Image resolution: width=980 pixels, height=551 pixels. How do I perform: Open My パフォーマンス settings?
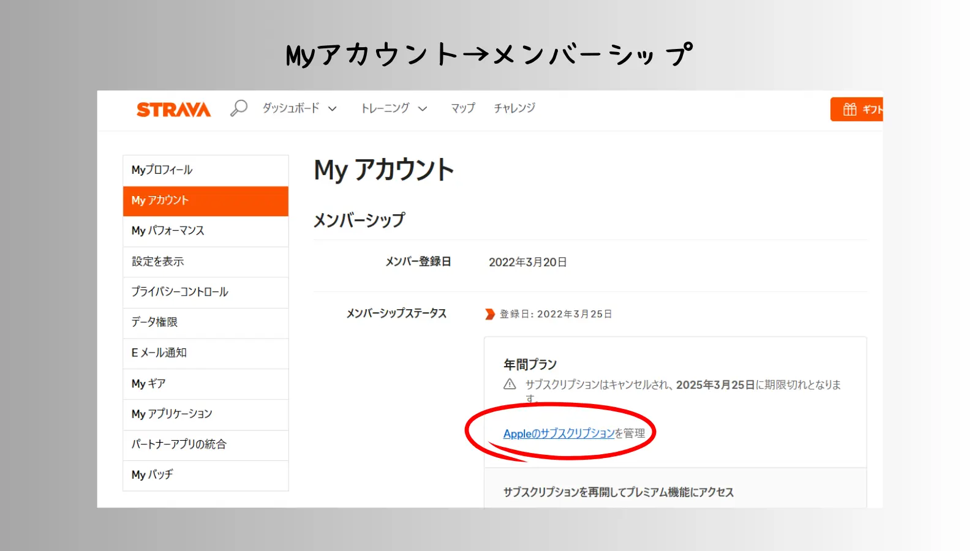point(206,231)
